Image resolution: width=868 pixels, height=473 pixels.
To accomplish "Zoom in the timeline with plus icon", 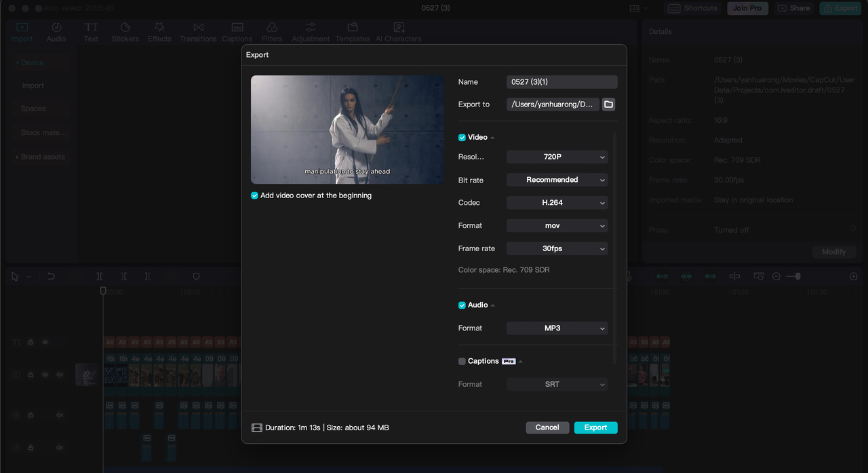I will pos(854,277).
